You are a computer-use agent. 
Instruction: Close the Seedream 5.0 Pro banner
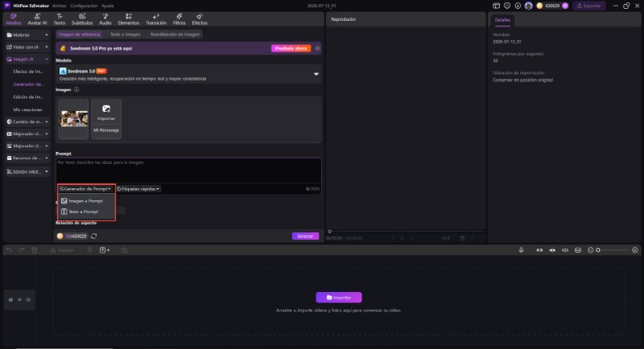coord(317,48)
